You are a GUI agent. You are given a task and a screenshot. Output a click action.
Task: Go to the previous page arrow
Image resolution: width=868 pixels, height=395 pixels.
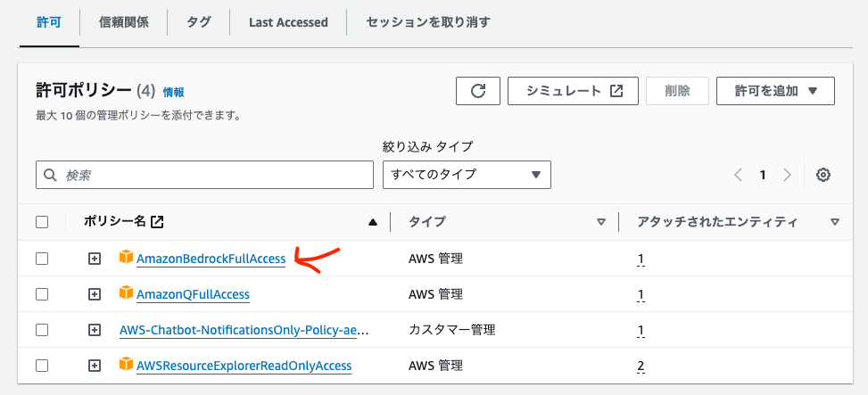[739, 175]
